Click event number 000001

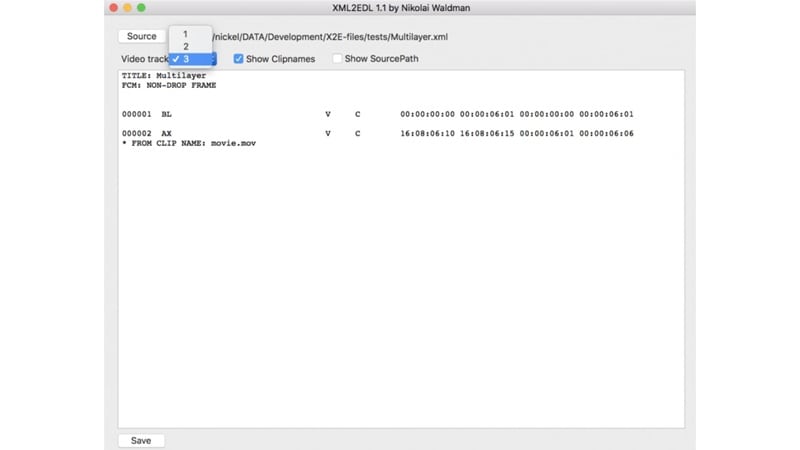pyautogui.click(x=136, y=114)
